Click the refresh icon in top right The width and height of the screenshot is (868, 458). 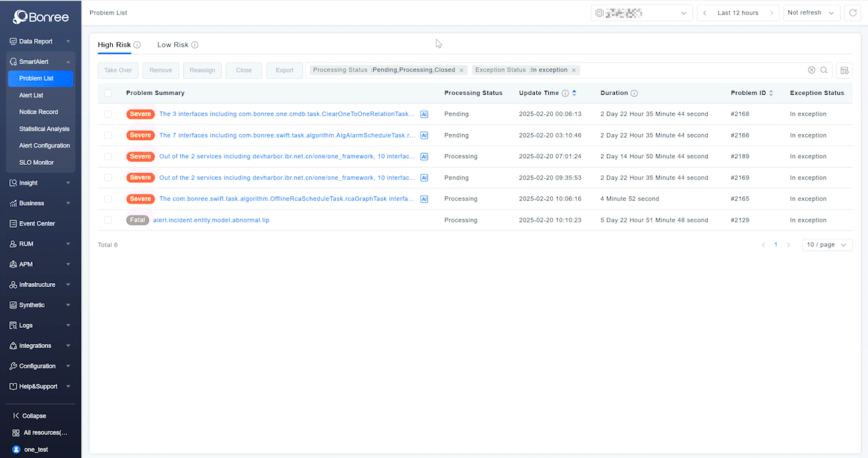tap(852, 13)
